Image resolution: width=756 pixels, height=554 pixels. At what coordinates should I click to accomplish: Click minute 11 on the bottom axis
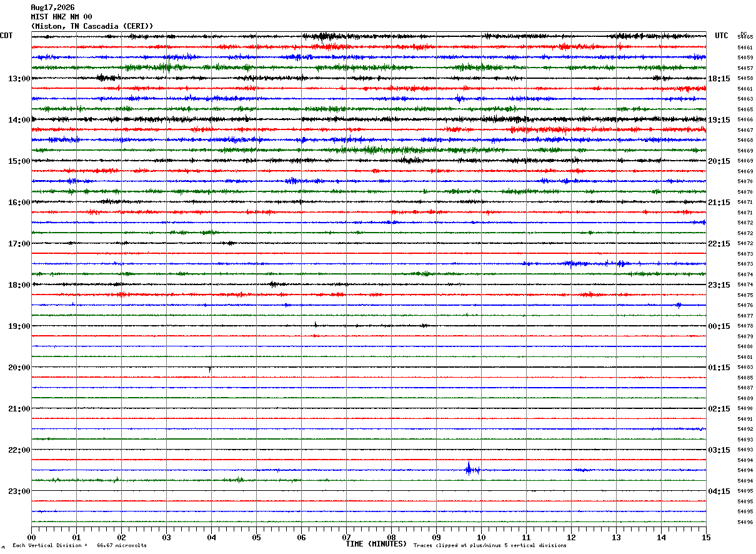click(x=526, y=537)
